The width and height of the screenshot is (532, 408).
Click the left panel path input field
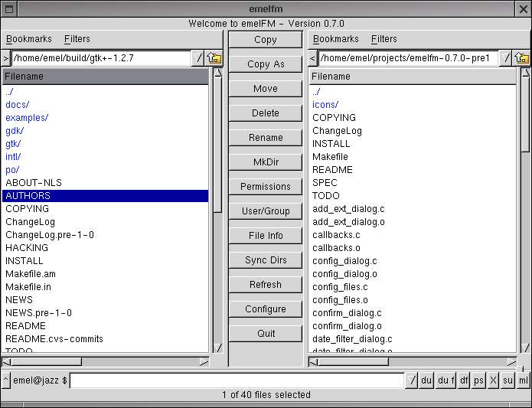101,58
